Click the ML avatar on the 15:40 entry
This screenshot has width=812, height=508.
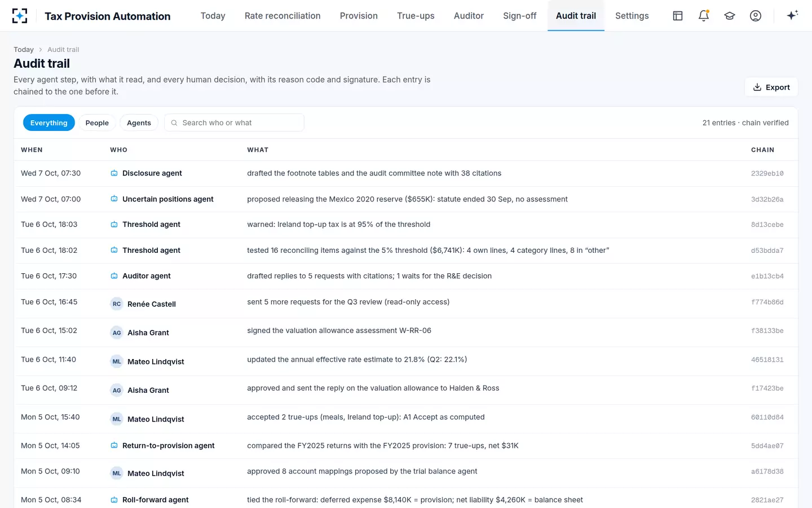coord(117,419)
